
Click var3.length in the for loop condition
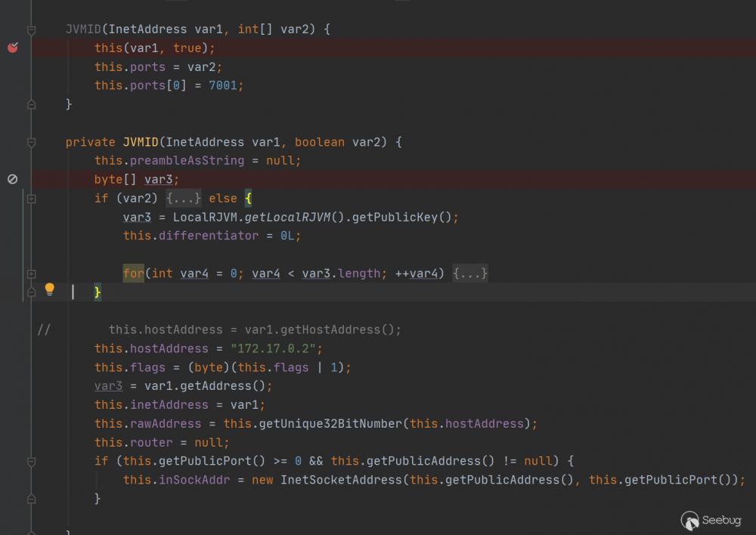click(x=341, y=274)
